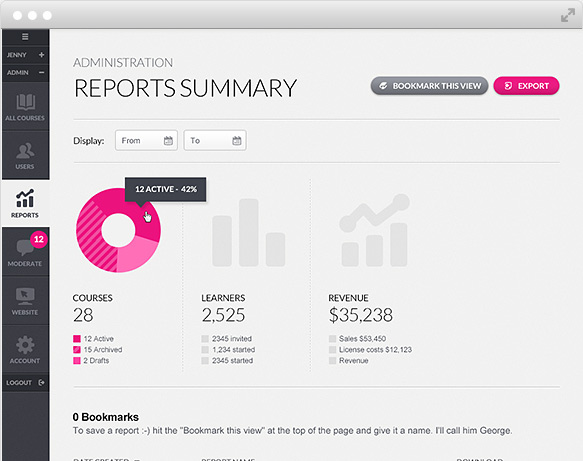Click the 12 notification badge on Moderate
The height and width of the screenshot is (461, 583).
39,239
